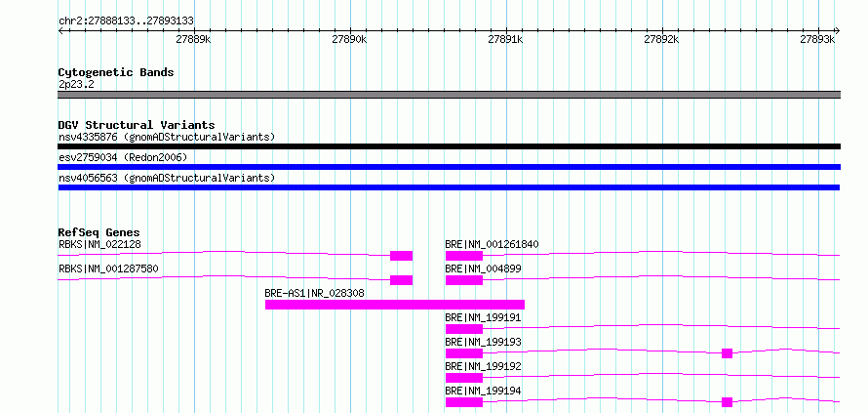Click the black nsv4335876 variant bar
The image size is (868, 413).
click(449, 146)
